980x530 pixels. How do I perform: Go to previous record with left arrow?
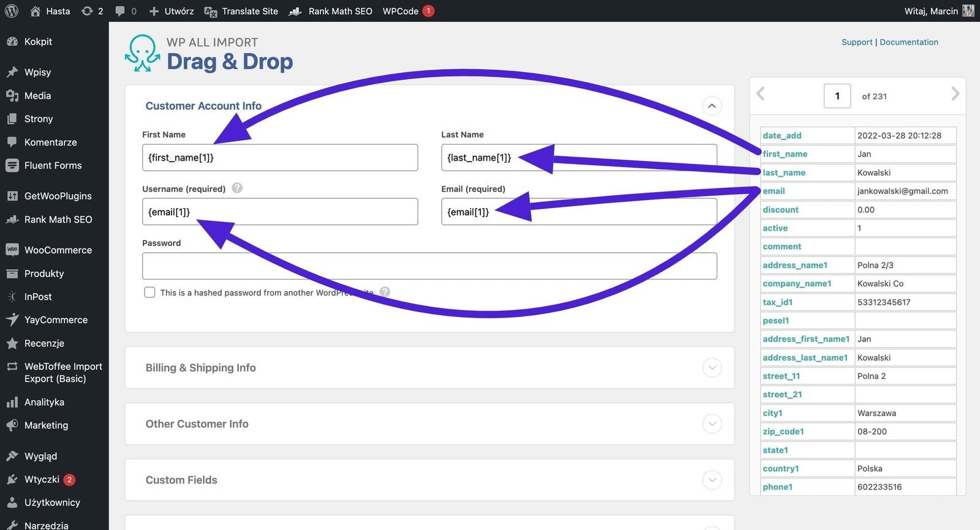(x=761, y=94)
